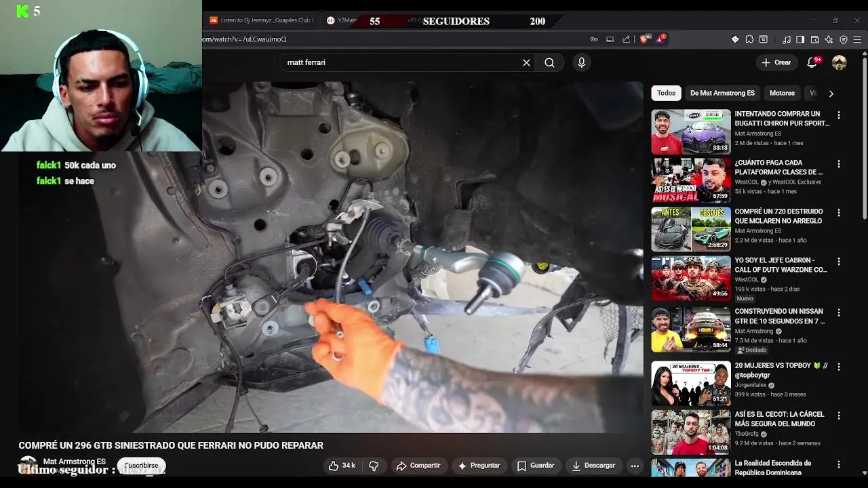This screenshot has height=488, width=868.
Task: Select the Todos filter chip
Action: tap(666, 93)
